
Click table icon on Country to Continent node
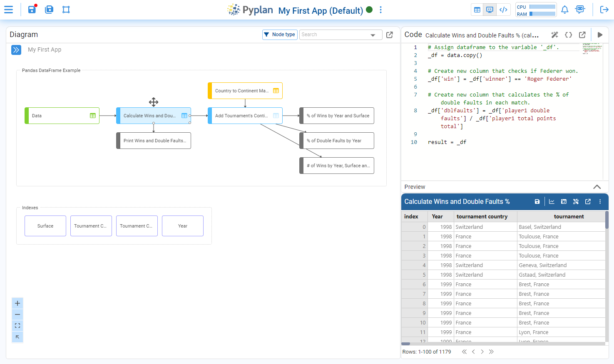(x=276, y=91)
